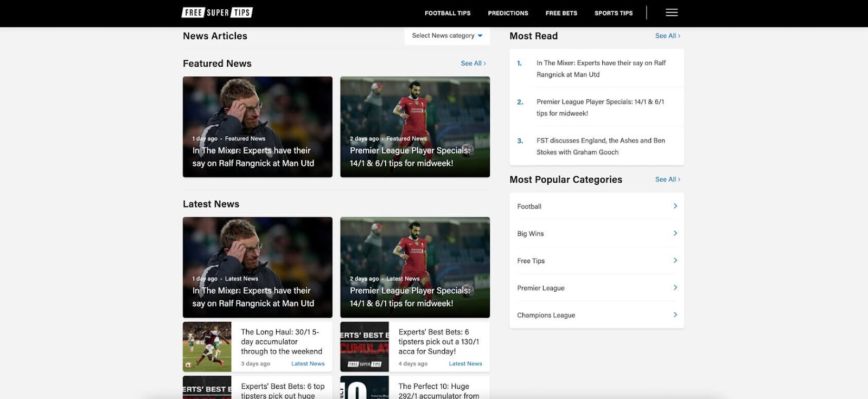This screenshot has width=868, height=399.
Task: Open Predictions menu item
Action: (508, 13)
